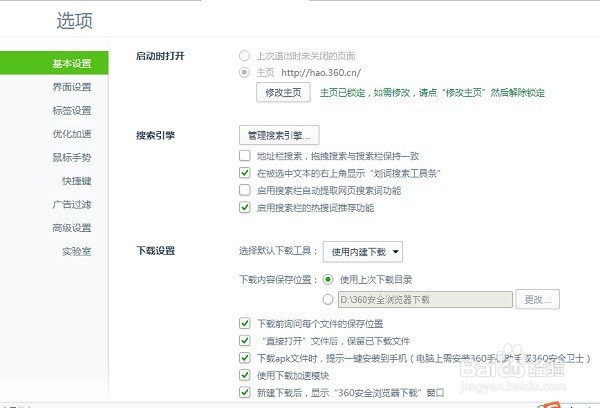Toggle 划词搜索工具条 display checkbox
Image resolution: width=600 pixels, height=408 pixels.
pos(245,173)
